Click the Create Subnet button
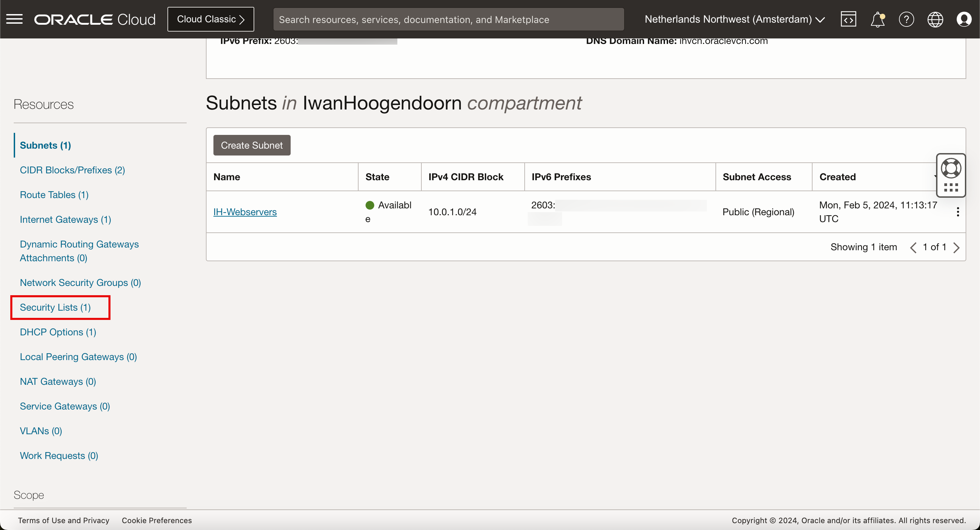Image resolution: width=980 pixels, height=530 pixels. point(252,145)
